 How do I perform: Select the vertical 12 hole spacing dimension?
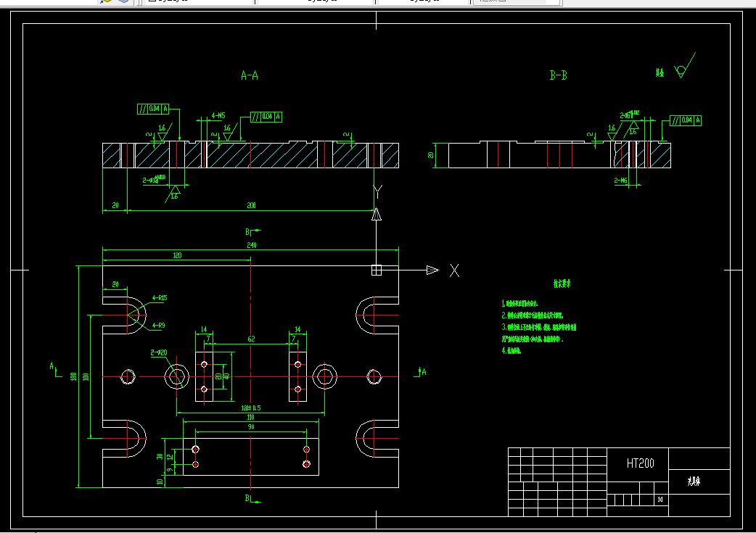click(169, 456)
